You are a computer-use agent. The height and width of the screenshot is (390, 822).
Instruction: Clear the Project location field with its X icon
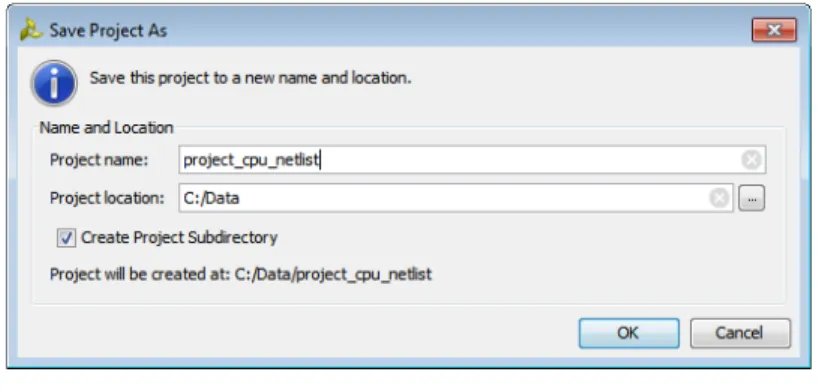click(719, 198)
